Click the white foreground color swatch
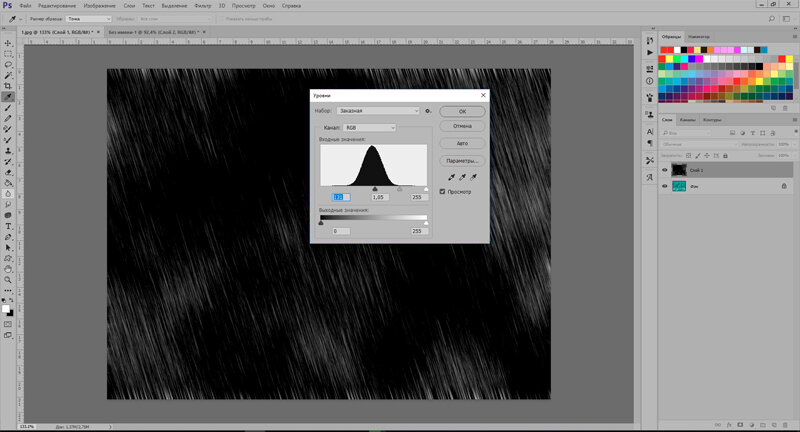Viewport: 800px width, 432px height. point(6,309)
